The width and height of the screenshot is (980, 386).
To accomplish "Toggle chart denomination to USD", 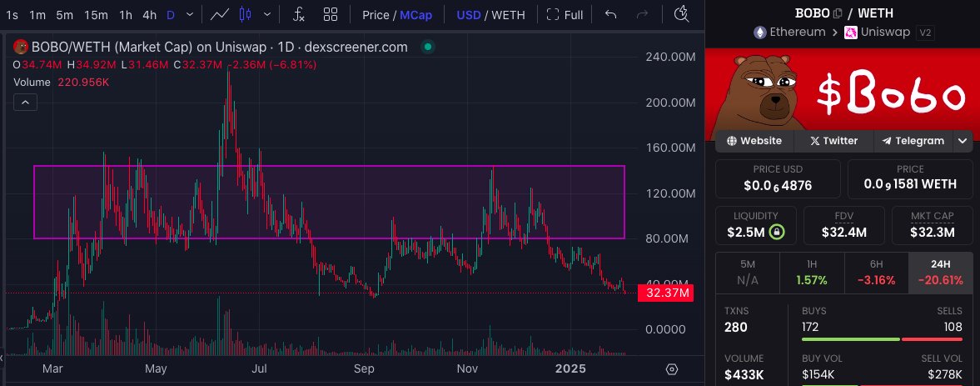I will 468,15.
